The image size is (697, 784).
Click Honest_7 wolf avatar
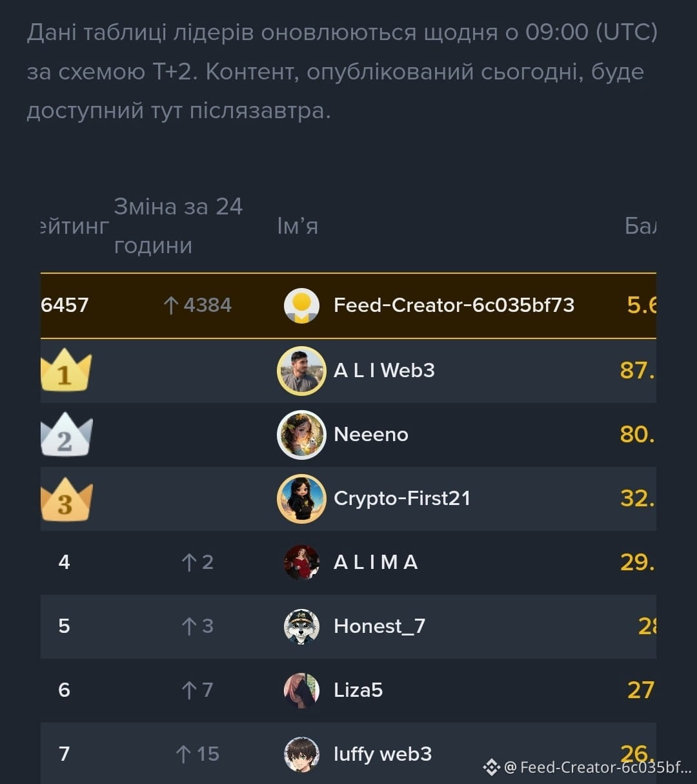[301, 626]
